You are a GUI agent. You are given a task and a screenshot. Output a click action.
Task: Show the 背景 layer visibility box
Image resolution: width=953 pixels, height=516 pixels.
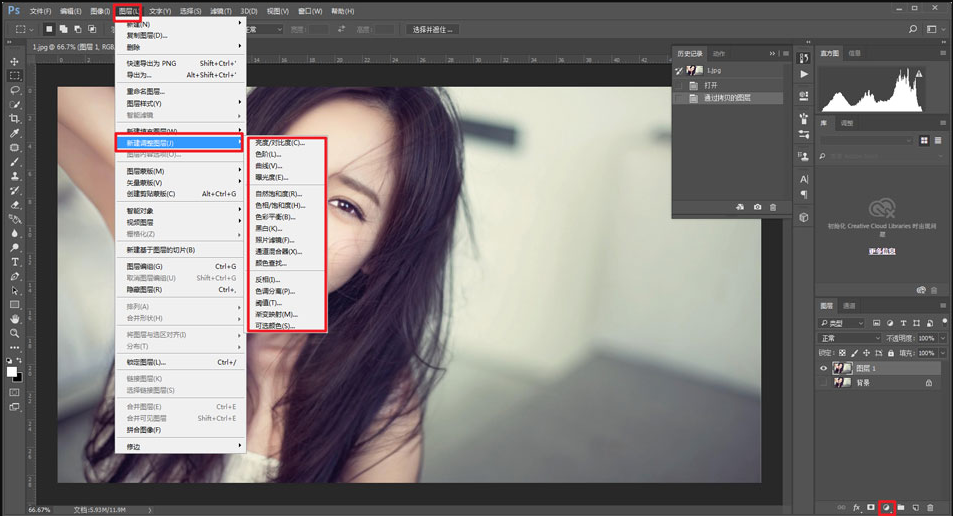click(824, 382)
